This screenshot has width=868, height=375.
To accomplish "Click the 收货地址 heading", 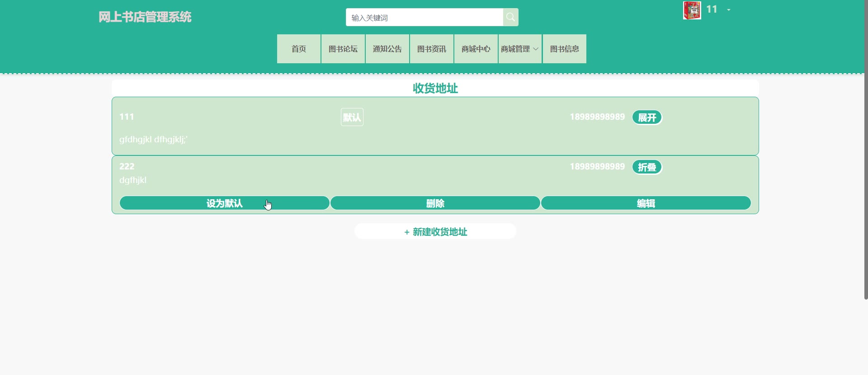I will click(435, 88).
